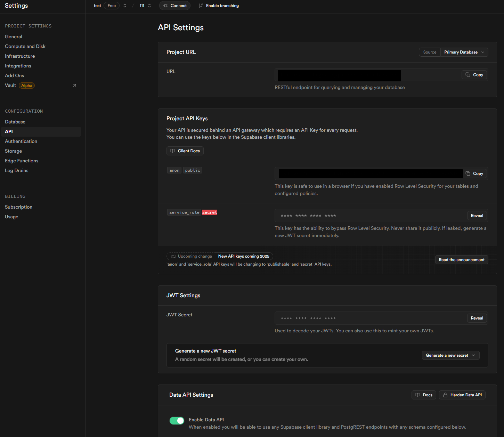The image size is (504, 437).
Task: Click the plug icon on the Connect button
Action: [x=165, y=6]
